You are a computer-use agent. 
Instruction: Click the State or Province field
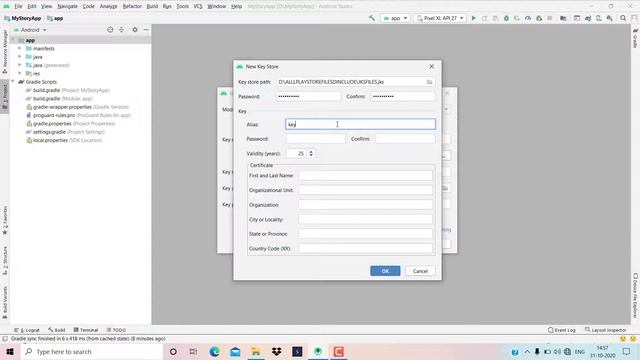(366, 234)
